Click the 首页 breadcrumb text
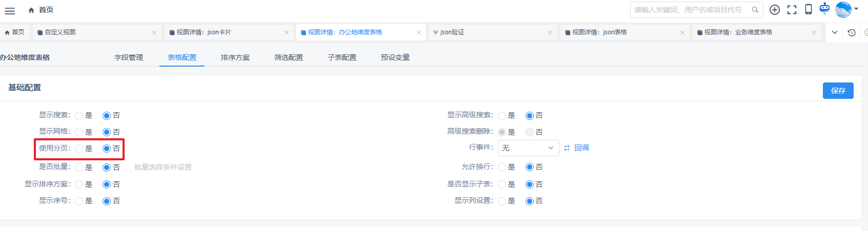The height and width of the screenshot is (231, 868). (x=46, y=10)
